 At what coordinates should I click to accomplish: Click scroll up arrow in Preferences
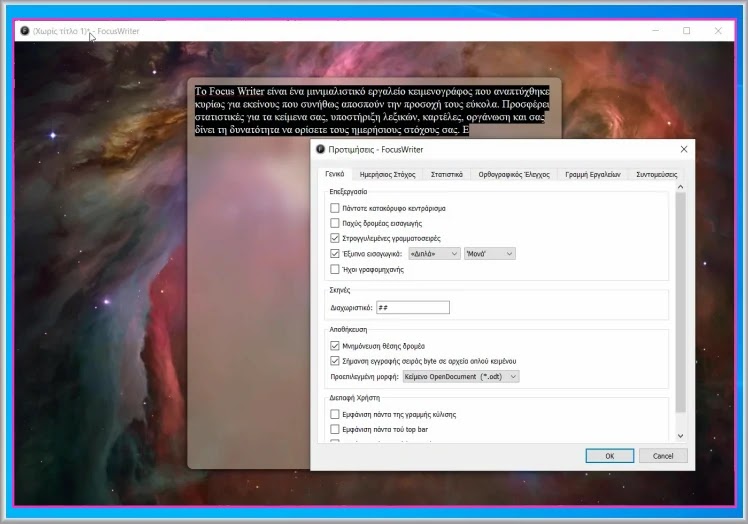coord(681,187)
